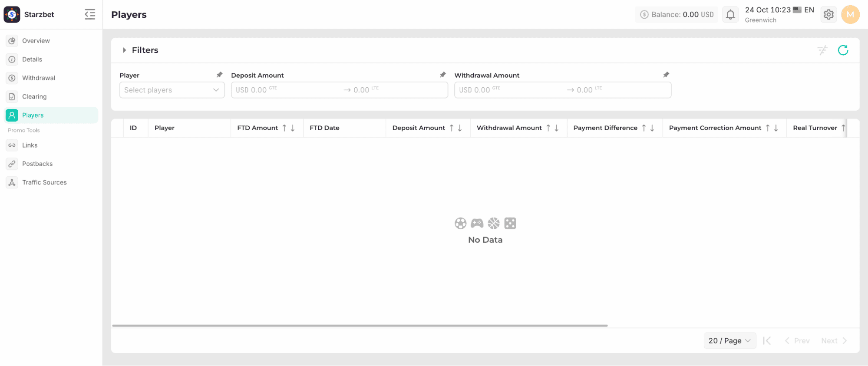The height and width of the screenshot is (366, 868).
Task: Click the Next page button
Action: 834,341
